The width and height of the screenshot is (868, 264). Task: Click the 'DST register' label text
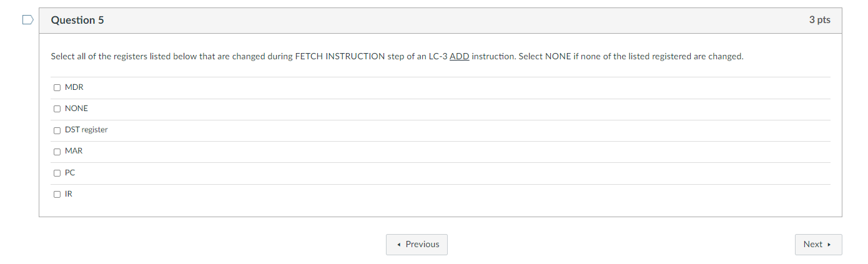click(86, 130)
